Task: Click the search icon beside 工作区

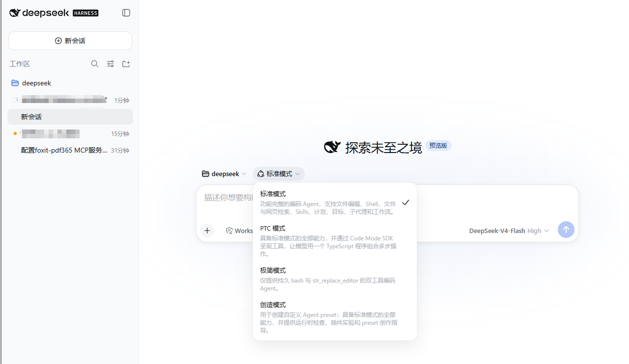Action: pyautogui.click(x=95, y=64)
